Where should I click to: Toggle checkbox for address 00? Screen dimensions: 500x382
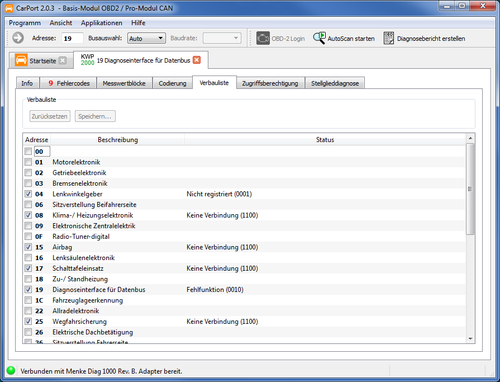(28, 151)
